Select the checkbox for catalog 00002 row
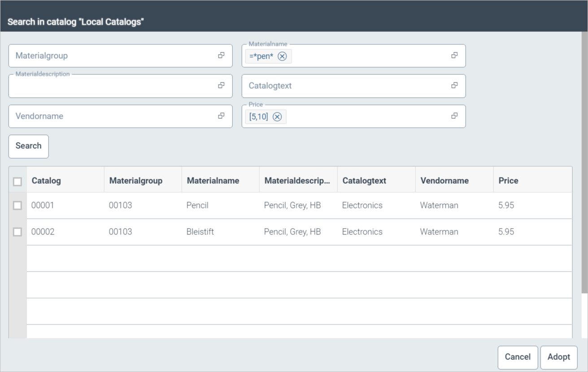The image size is (588, 372). (17, 232)
